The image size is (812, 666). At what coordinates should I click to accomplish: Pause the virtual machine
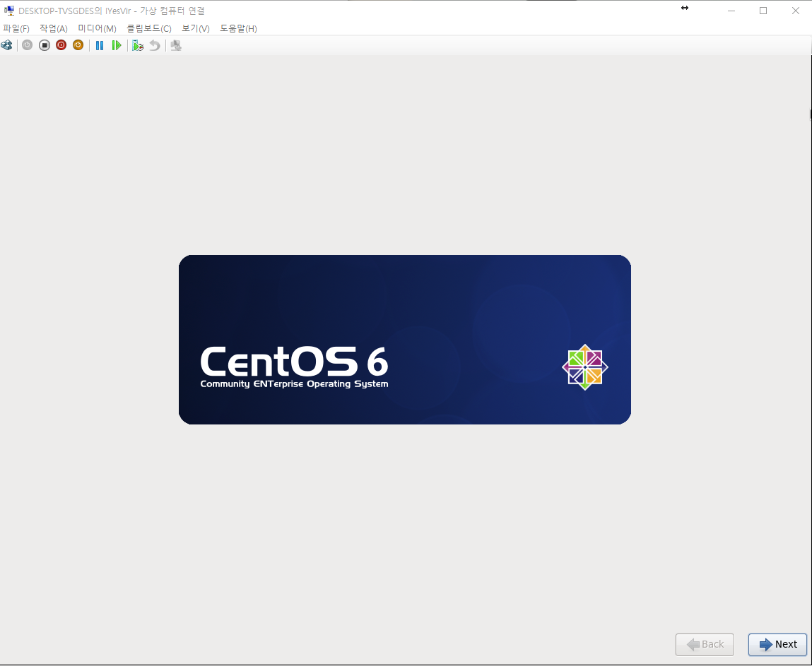click(x=100, y=45)
